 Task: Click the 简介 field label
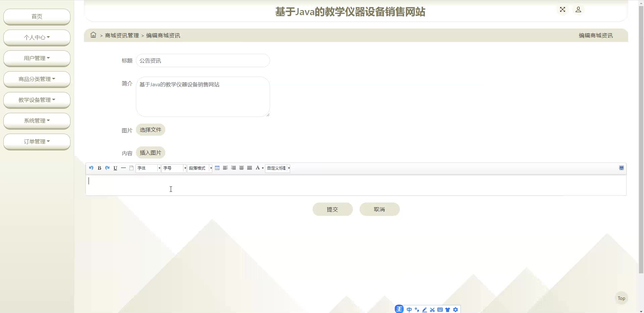coord(127,83)
